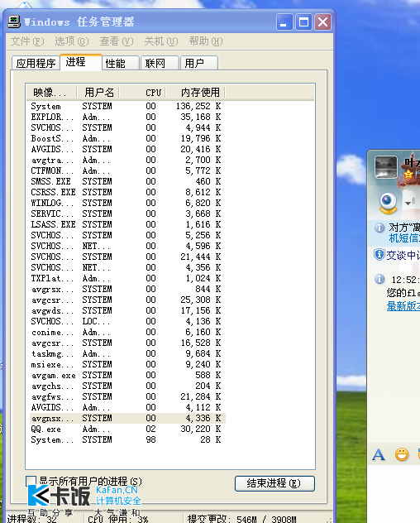Sort by the 映像 name column header
This screenshot has width=420, height=523.
(x=51, y=93)
